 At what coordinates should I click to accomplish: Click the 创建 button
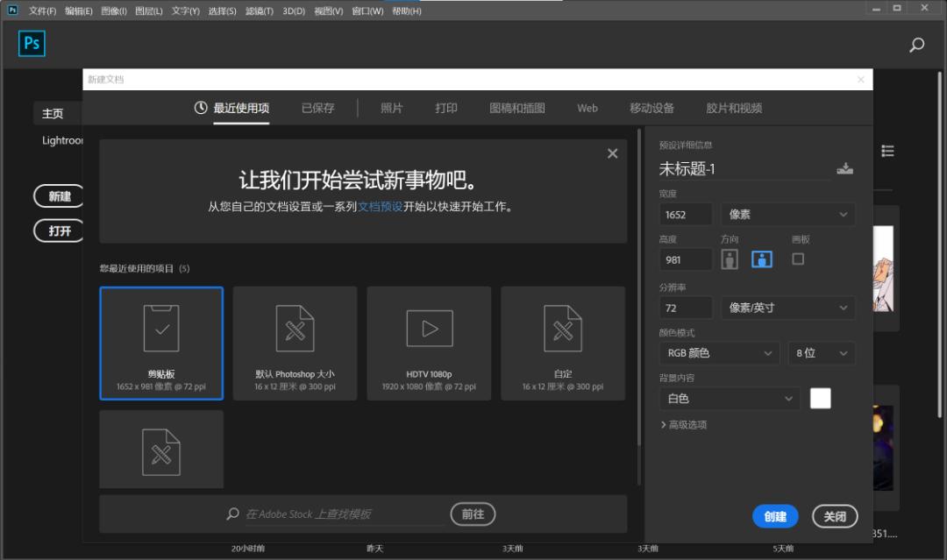pos(775,516)
